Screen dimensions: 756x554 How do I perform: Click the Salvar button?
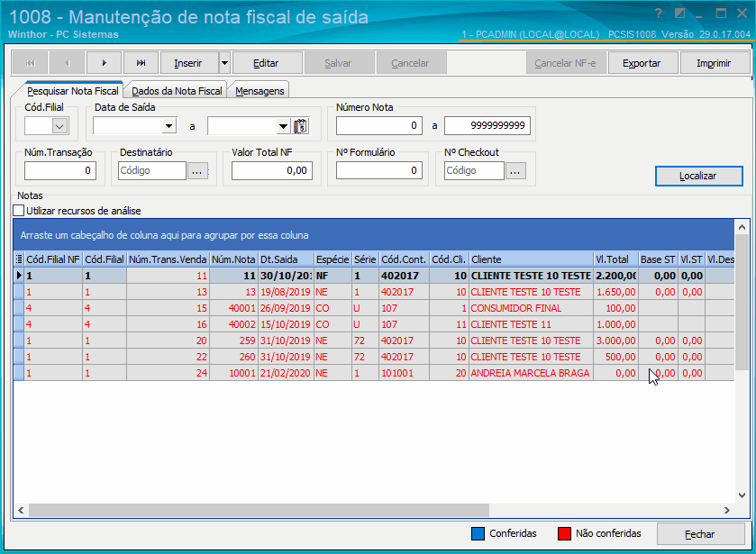pyautogui.click(x=339, y=63)
